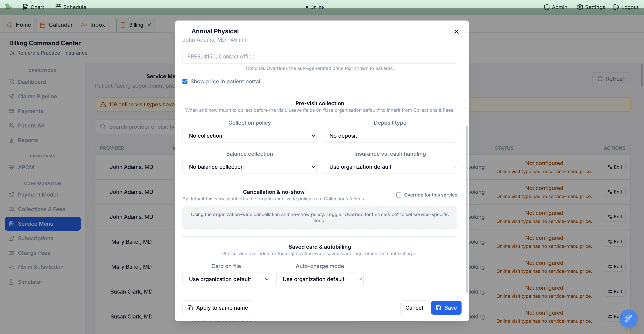Close the Annual Physical dialog
The width and height of the screenshot is (644, 334).
click(x=456, y=31)
